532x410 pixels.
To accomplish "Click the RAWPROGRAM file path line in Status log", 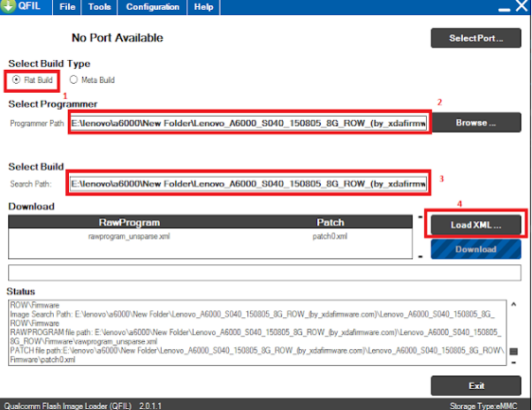I will click(x=255, y=337).
